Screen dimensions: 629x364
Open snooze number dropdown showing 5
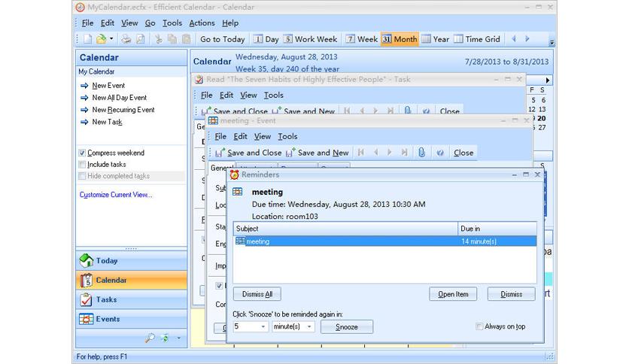tap(263, 326)
